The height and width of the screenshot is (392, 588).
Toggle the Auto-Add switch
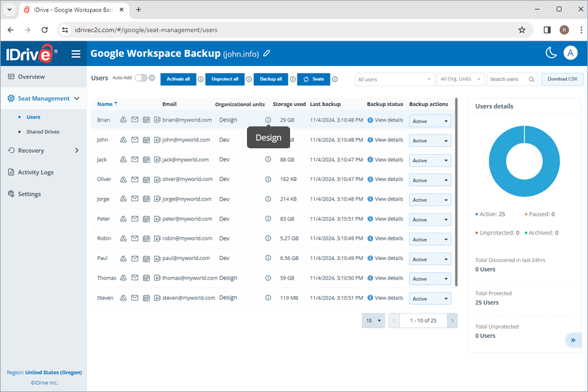(140, 78)
